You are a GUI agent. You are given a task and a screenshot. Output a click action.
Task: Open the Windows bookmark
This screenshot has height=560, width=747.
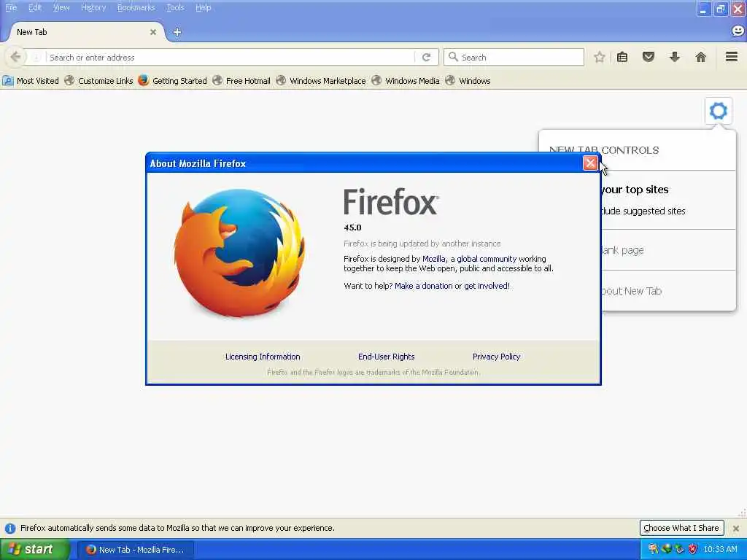[468, 81]
